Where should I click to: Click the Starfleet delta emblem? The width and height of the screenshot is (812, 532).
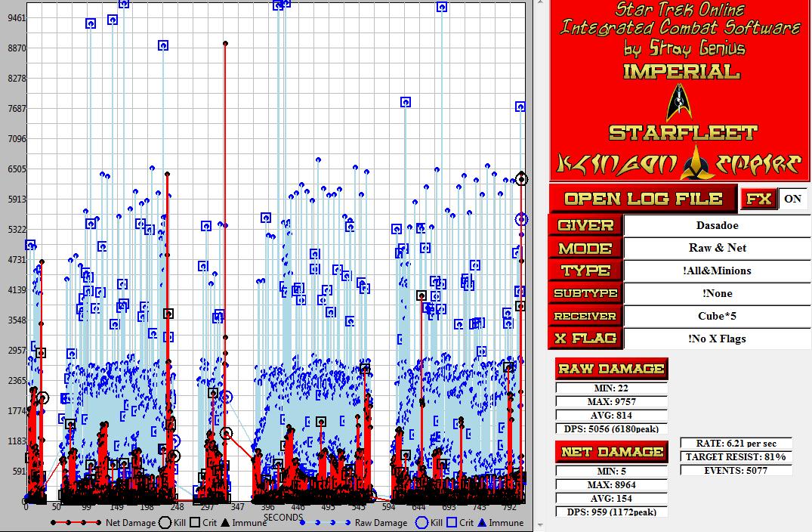point(679,101)
